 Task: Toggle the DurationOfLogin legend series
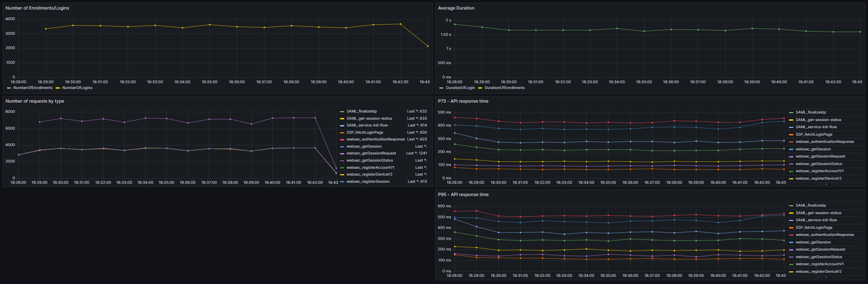(x=460, y=88)
